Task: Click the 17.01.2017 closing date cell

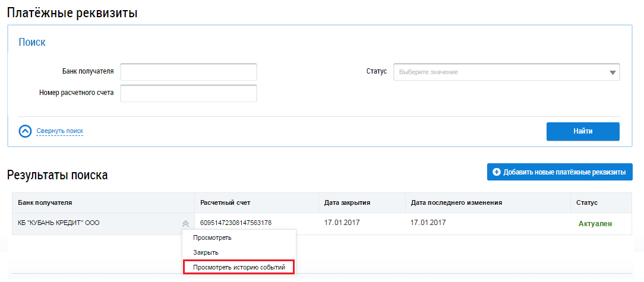Action: [x=342, y=223]
